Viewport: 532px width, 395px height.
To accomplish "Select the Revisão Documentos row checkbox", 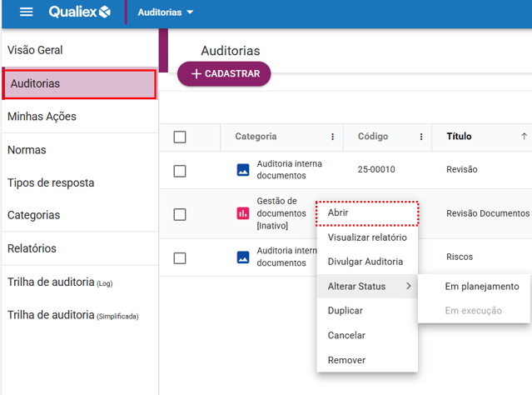I will pyautogui.click(x=180, y=214).
